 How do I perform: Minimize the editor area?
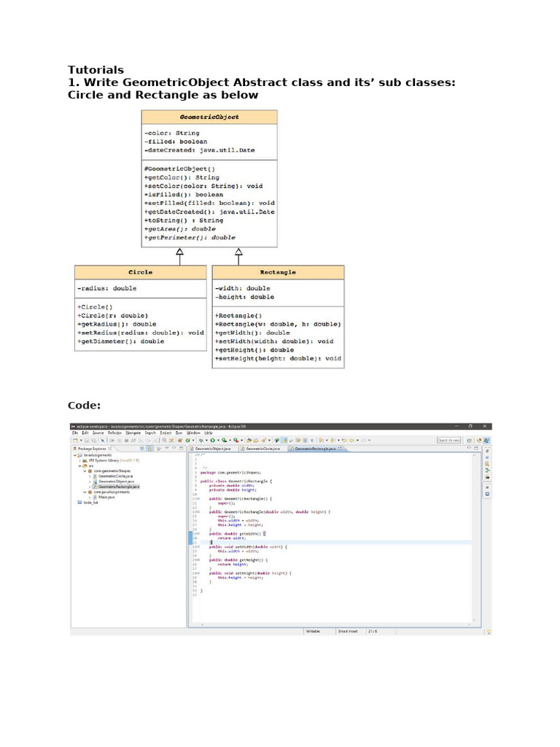(469, 448)
